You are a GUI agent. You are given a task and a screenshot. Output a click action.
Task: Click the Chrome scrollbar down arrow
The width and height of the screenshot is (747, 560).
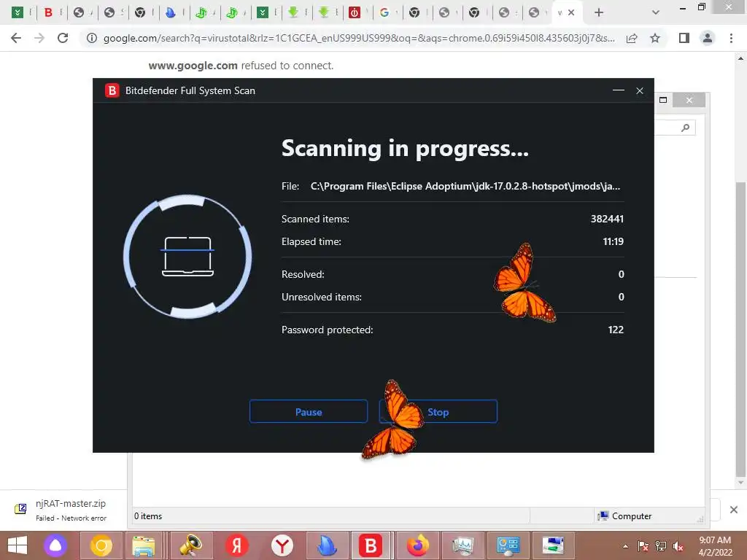[x=740, y=483]
